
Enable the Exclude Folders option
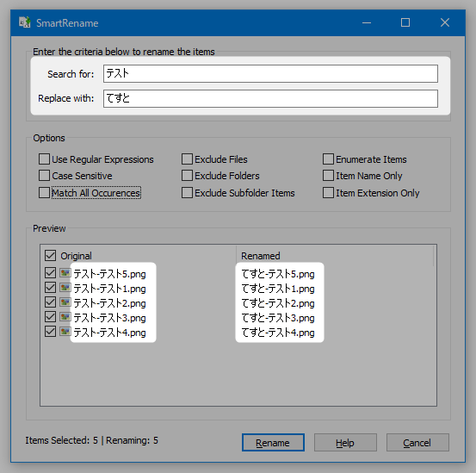click(187, 176)
